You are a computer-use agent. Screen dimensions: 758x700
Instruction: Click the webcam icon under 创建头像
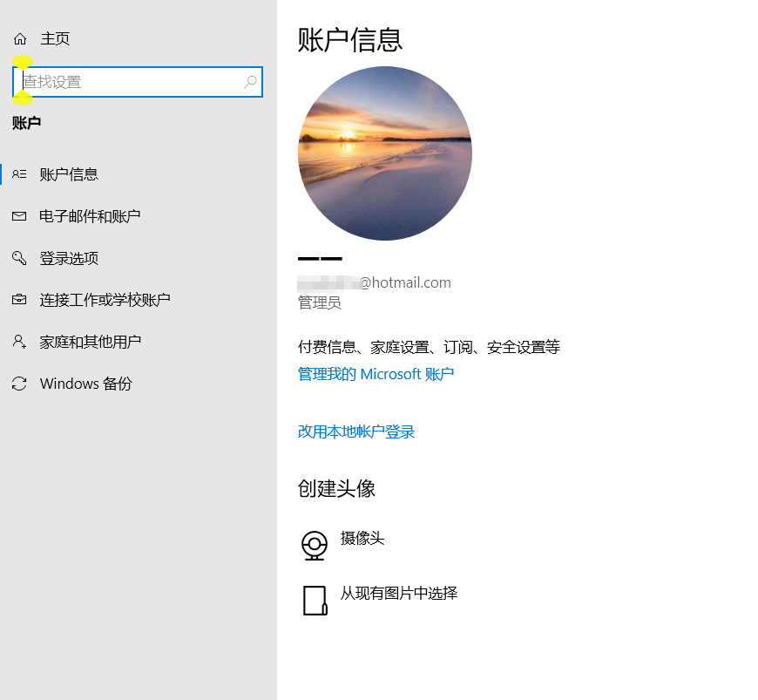(315, 545)
